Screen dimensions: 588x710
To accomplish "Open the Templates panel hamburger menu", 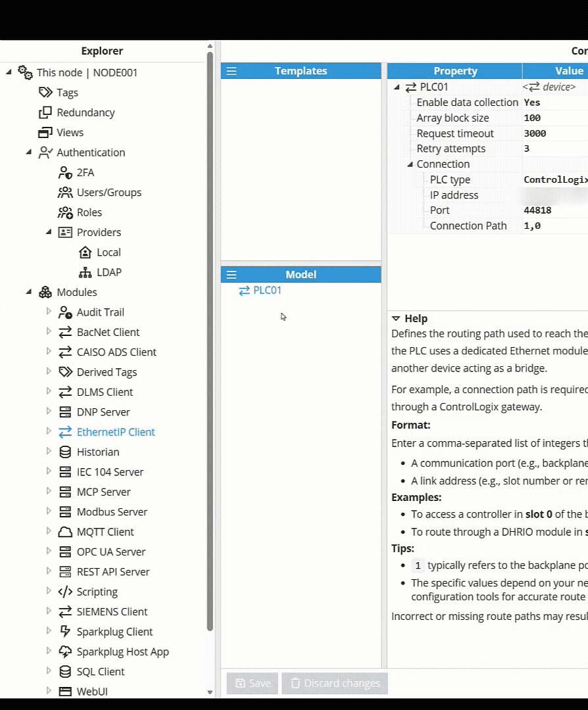I will (x=232, y=71).
